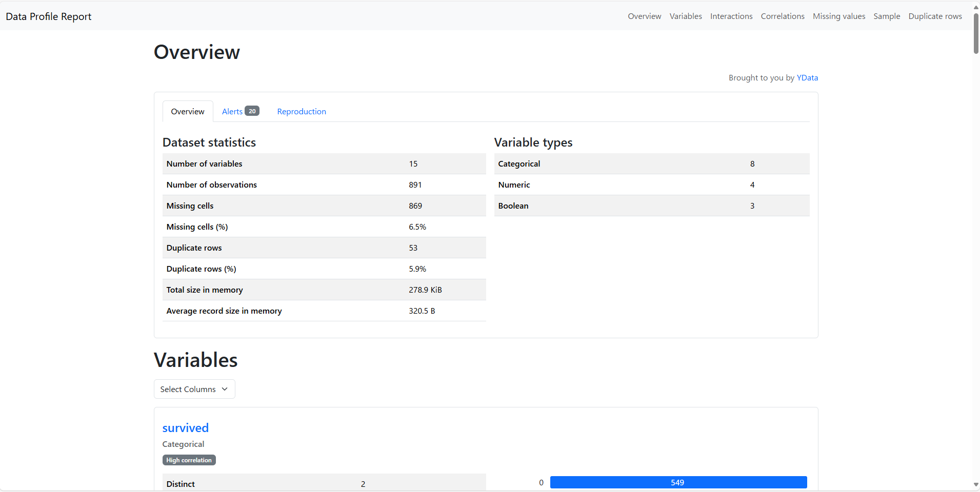Open the Interactions section
980x492 pixels.
(731, 16)
